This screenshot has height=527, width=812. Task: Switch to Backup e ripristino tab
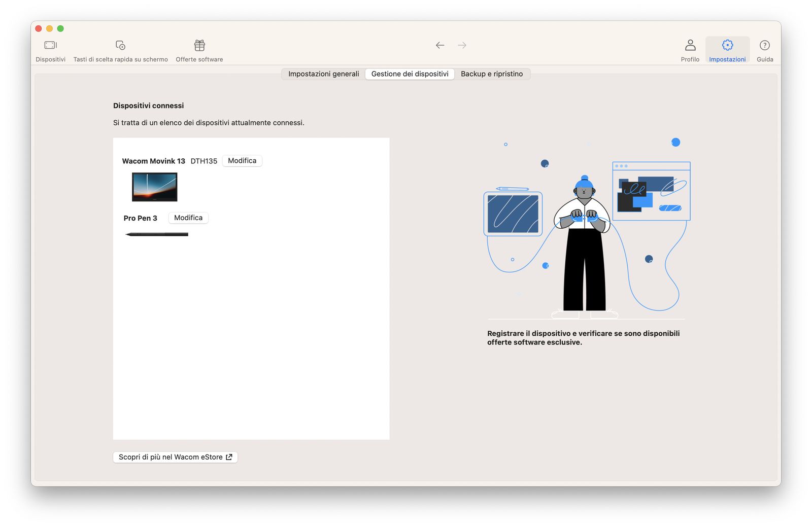point(492,74)
